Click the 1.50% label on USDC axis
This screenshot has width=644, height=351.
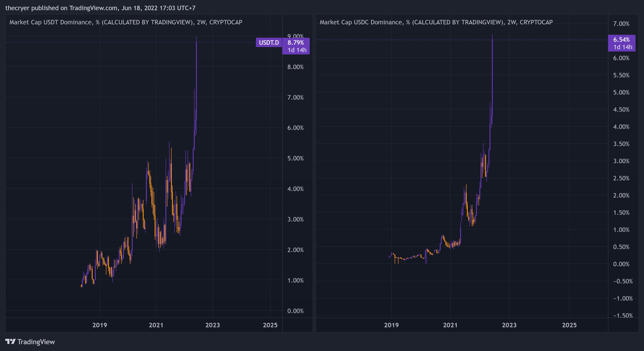click(x=621, y=213)
